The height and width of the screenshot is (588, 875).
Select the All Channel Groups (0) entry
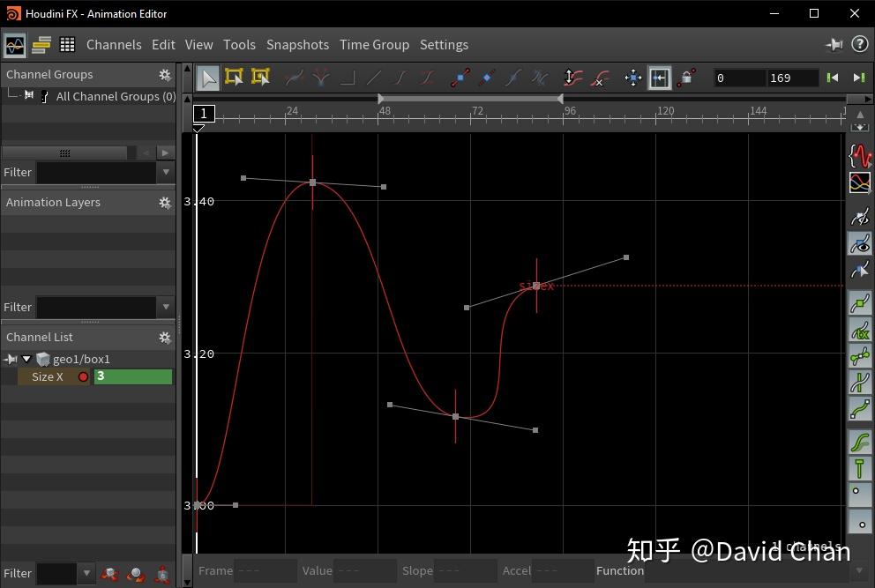(x=115, y=96)
